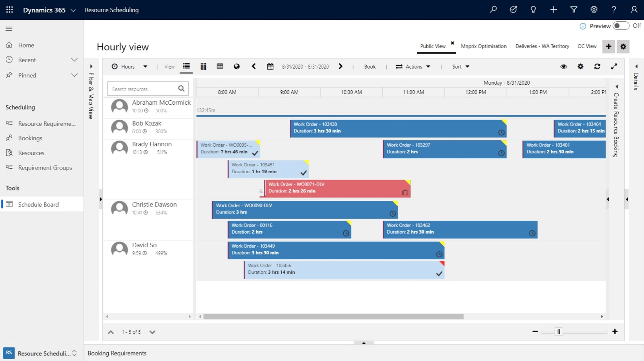Click the new record plus icon in top bar

coord(554,10)
